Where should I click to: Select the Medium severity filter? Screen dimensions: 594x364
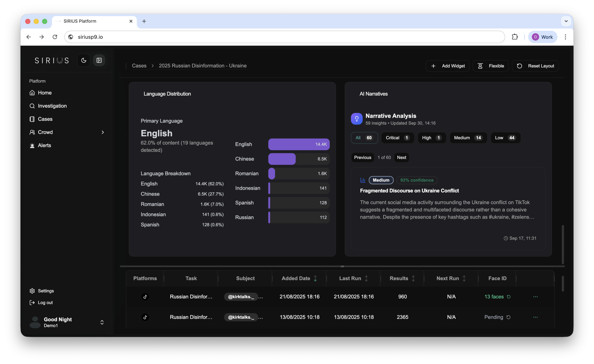(x=468, y=138)
